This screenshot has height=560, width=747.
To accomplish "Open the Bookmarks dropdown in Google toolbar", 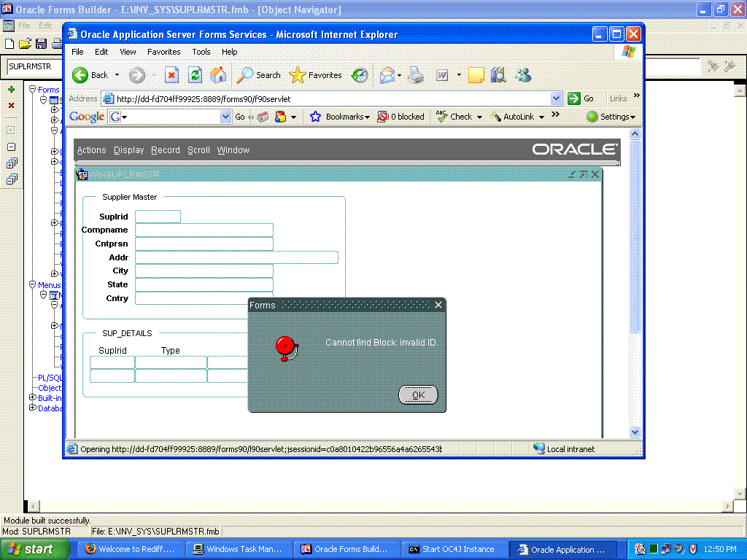I will coord(367,117).
